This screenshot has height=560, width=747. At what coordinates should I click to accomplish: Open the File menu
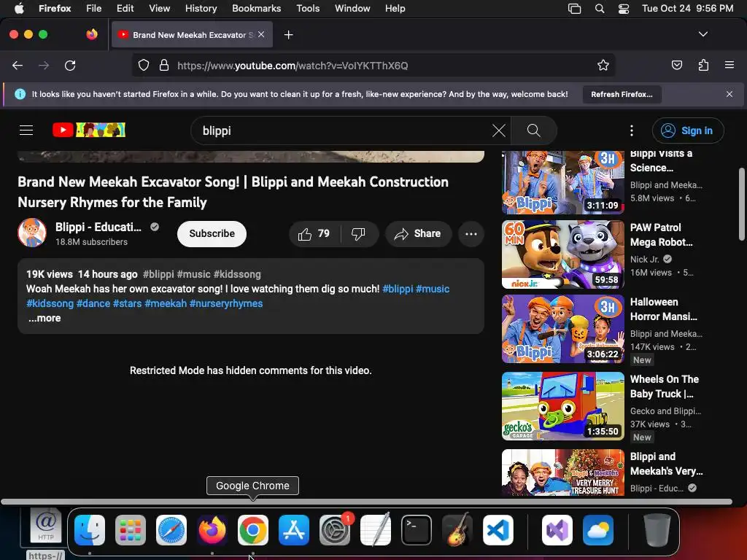(93, 9)
